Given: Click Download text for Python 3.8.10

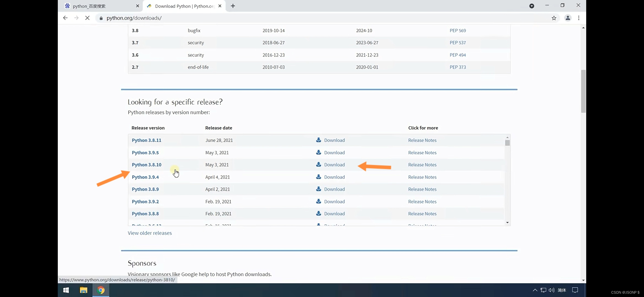Looking at the screenshot, I should tap(334, 165).
